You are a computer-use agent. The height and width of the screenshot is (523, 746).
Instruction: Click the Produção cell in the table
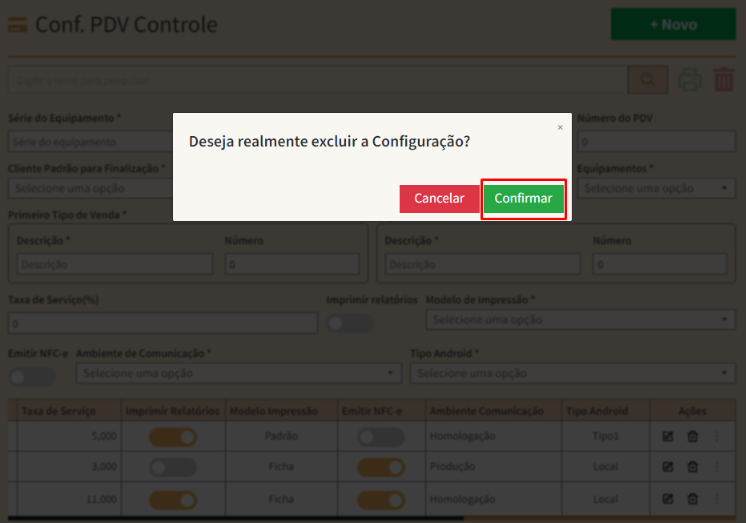point(493,467)
